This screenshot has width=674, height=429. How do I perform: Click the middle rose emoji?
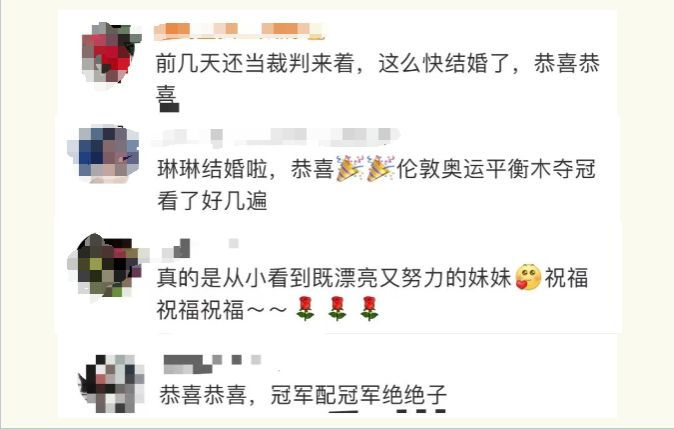[337, 309]
